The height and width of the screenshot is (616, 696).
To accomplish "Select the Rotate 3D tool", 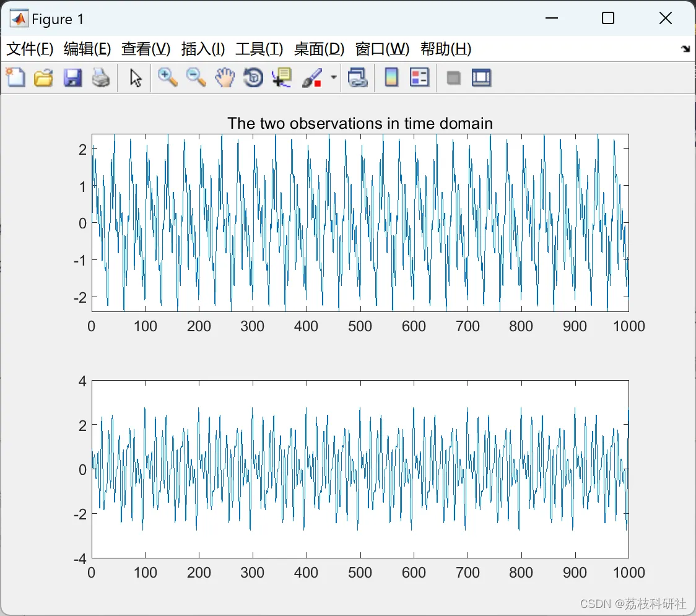I will (253, 77).
